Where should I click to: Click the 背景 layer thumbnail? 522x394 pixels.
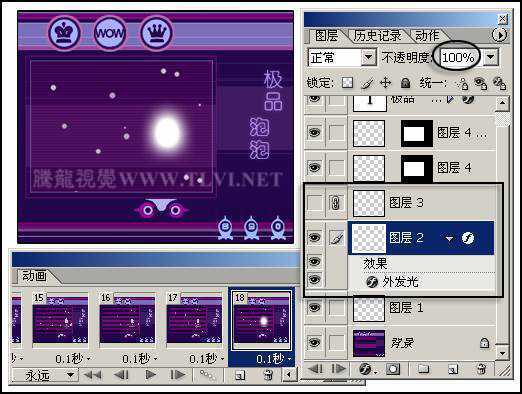[x=369, y=343]
